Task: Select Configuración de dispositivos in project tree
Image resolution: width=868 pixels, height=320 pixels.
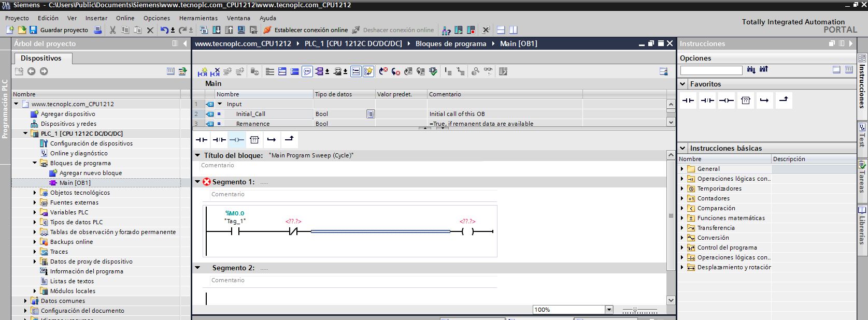Action: click(x=91, y=143)
